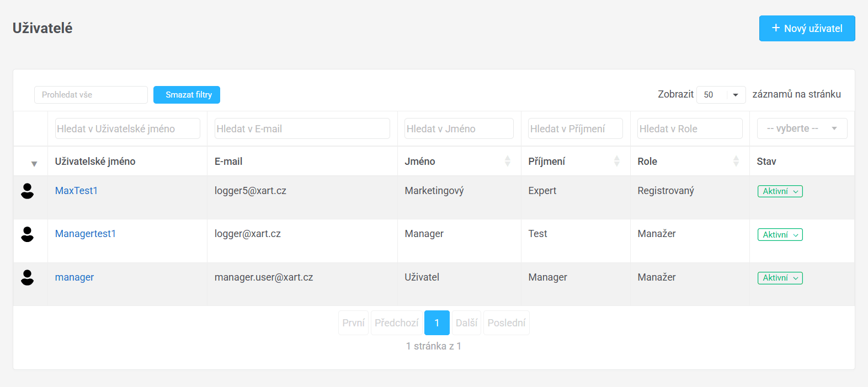
Task: Sort by Role column arrows
Action: pyautogui.click(x=736, y=161)
